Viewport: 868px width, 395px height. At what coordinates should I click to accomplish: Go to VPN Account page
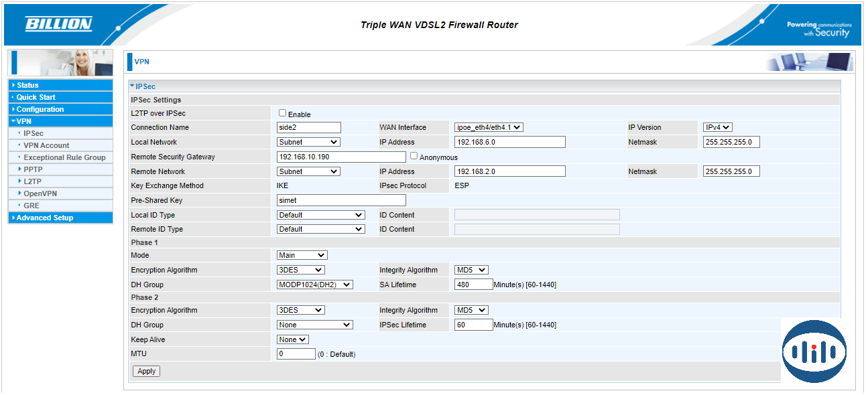tap(46, 145)
